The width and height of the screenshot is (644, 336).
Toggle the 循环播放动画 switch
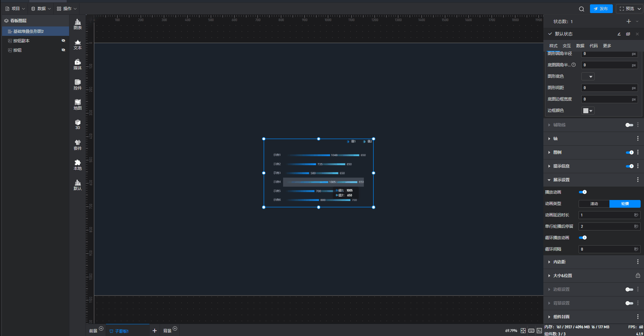click(x=583, y=238)
